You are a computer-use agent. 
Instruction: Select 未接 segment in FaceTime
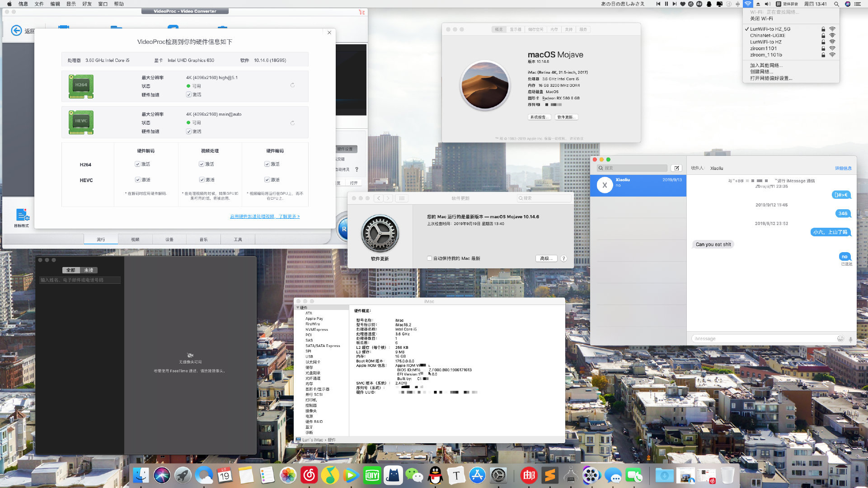coord(89,270)
